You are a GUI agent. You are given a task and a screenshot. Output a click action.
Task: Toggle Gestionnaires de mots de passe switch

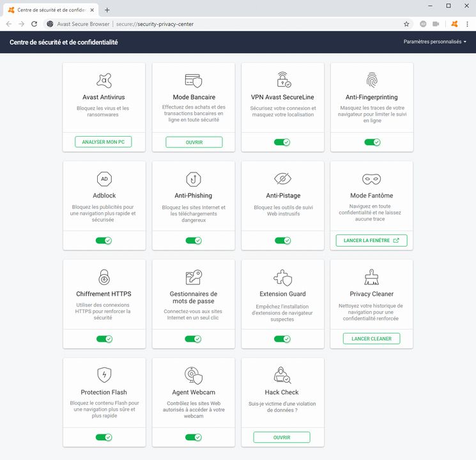coord(193,339)
